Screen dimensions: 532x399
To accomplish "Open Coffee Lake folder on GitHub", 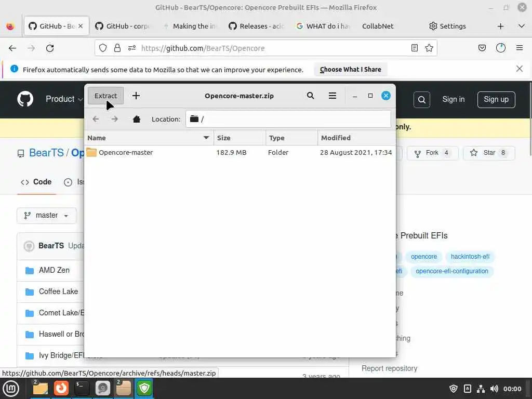I will coord(58,292).
